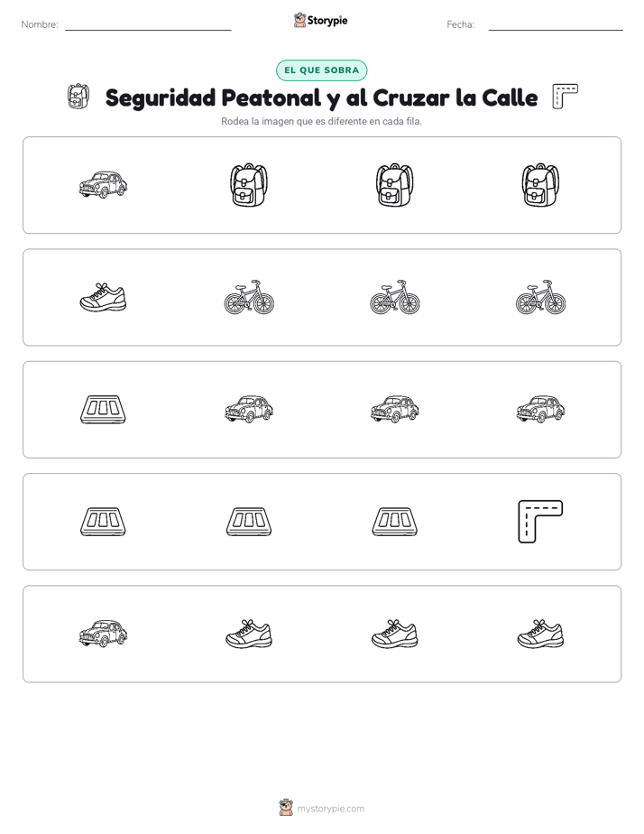Viewport: 644px width, 834px height.
Task: Click the Rodea la imagen instruction text
Action: click(321, 121)
